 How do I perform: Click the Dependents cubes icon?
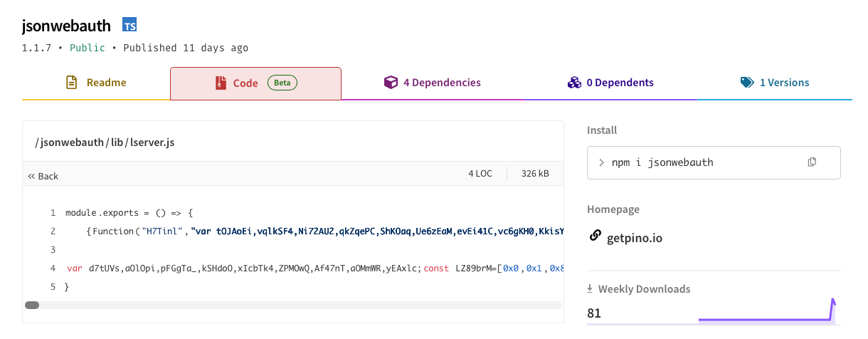click(574, 83)
